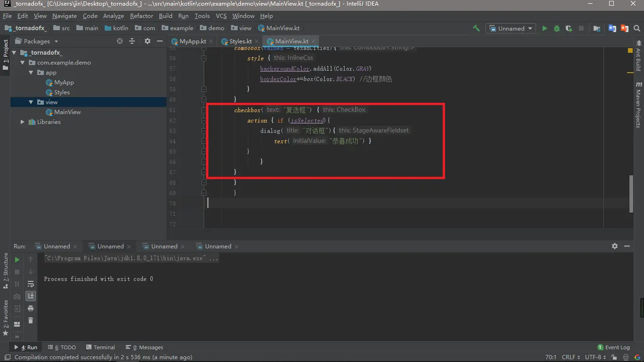Click the Stop square in the top toolbar

(x=581, y=28)
